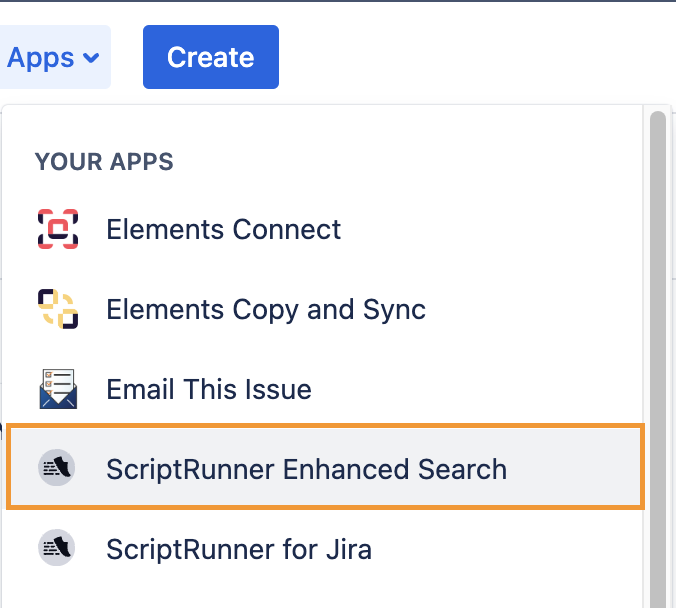Click the word Search in the highlighted row
This screenshot has height=608, width=676.
point(463,468)
